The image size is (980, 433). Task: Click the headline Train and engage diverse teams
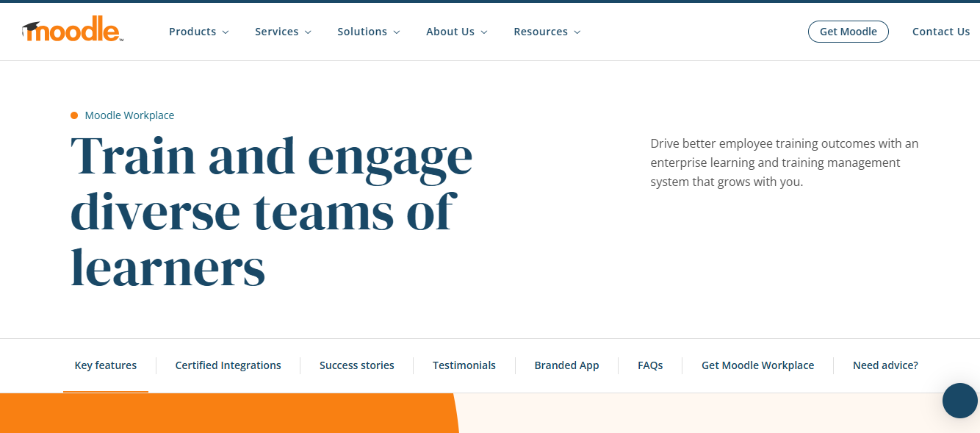[x=271, y=211]
